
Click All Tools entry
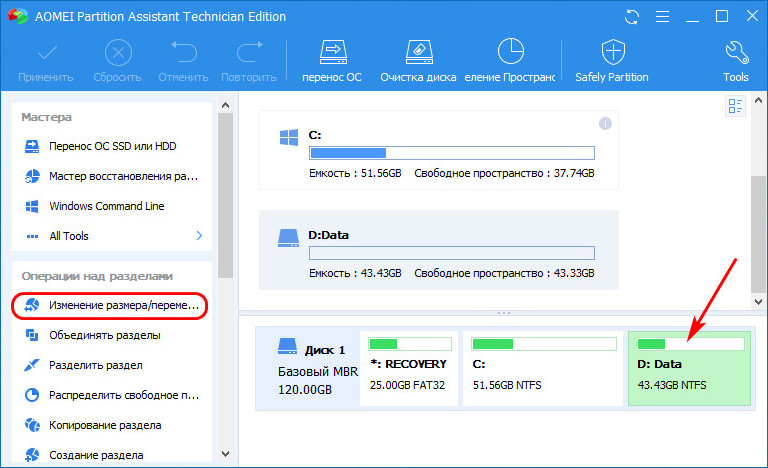click(69, 236)
